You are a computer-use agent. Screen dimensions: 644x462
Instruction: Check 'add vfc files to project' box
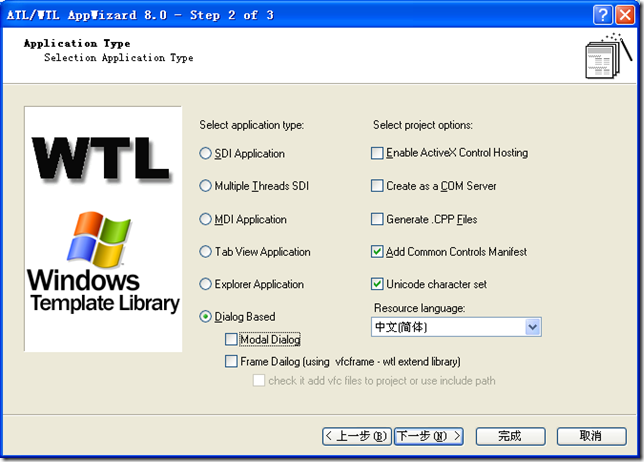(x=259, y=381)
